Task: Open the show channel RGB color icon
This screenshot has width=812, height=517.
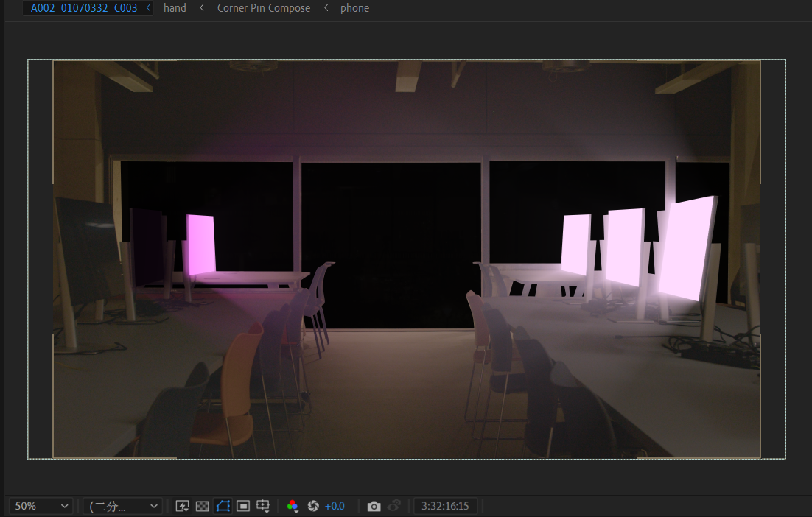Action: pyautogui.click(x=293, y=506)
